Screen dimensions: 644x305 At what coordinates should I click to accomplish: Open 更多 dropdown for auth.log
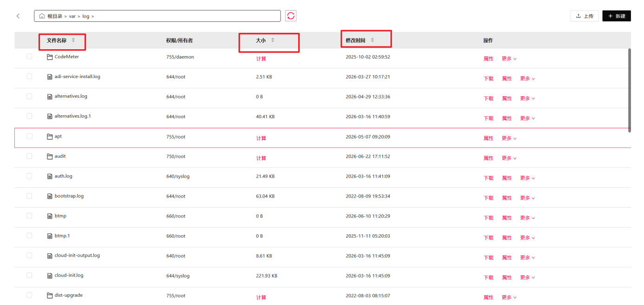527,178
